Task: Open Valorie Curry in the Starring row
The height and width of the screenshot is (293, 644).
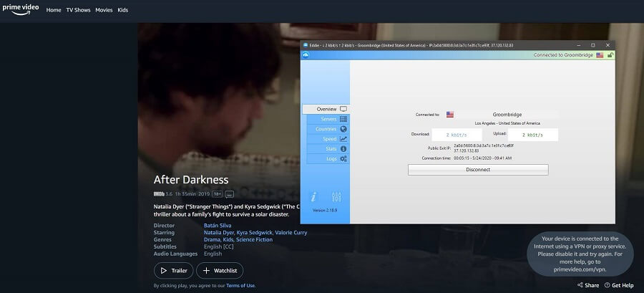Action: point(291,233)
